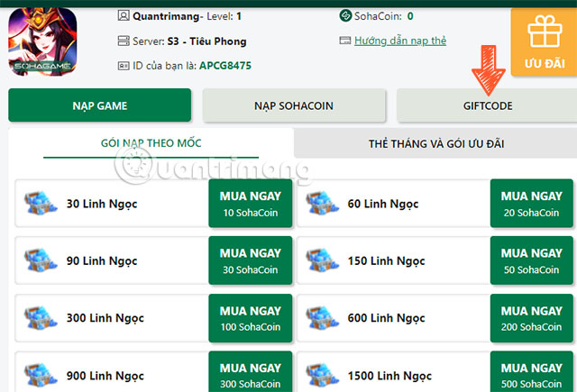Switch to THẺ THÁNG VÀ GÓI ƯU ĐÃI tab
This screenshot has width=577, height=392.
coord(436,143)
